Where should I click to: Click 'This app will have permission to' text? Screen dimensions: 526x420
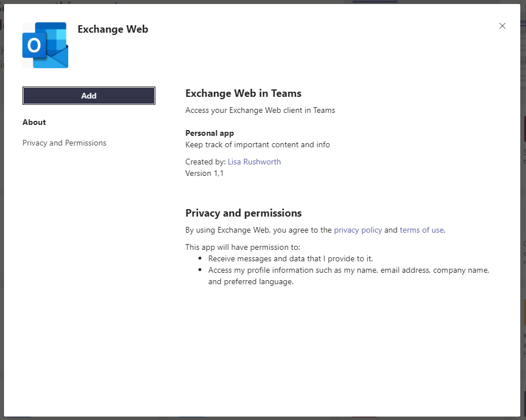click(x=243, y=248)
